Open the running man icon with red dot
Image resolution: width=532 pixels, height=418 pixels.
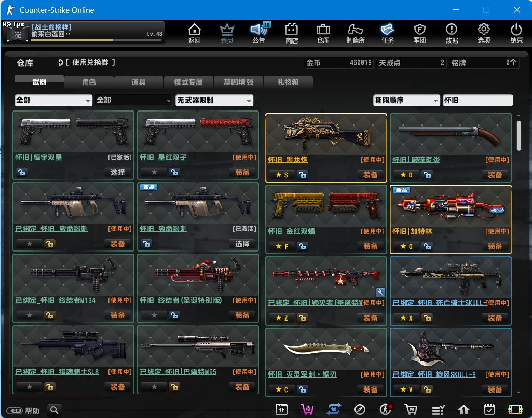[386, 410]
